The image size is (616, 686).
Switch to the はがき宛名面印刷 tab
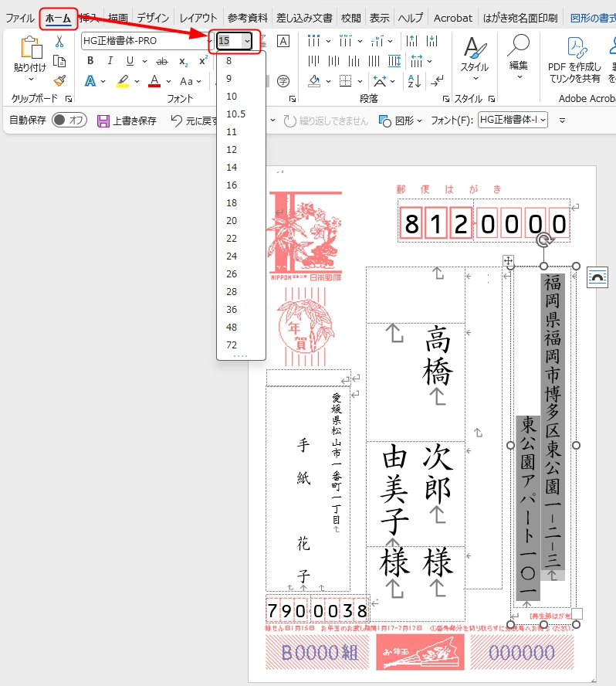pyautogui.click(x=520, y=18)
